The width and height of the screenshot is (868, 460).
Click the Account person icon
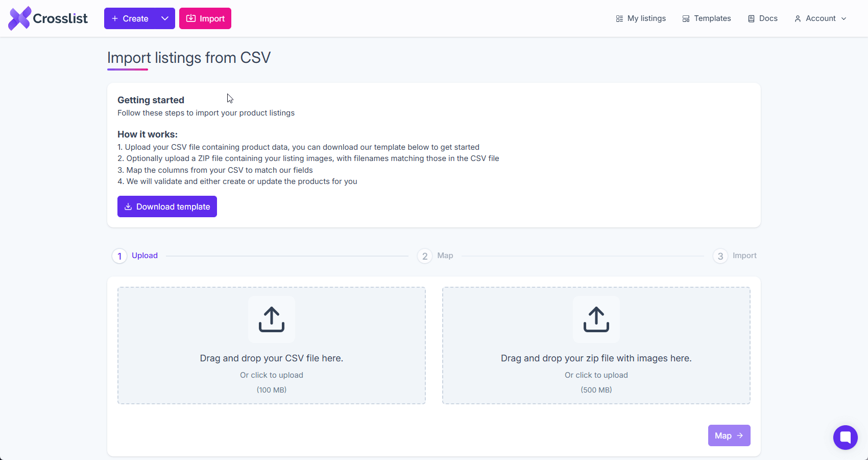click(x=798, y=18)
